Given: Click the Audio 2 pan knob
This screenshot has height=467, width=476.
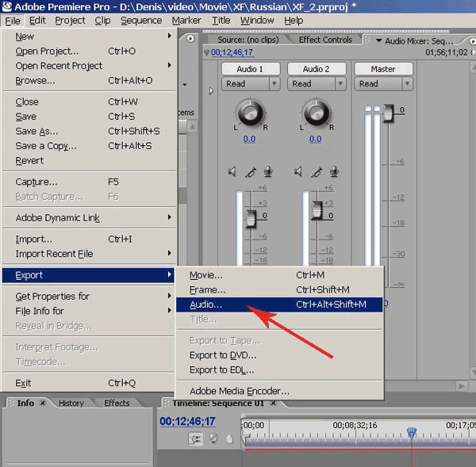Looking at the screenshot, I should pos(316,113).
